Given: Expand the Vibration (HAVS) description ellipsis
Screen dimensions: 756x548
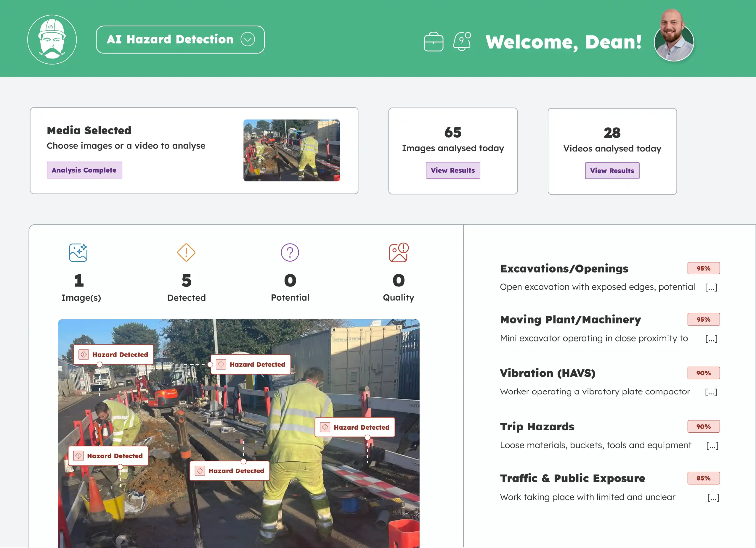Looking at the screenshot, I should click(x=711, y=392).
